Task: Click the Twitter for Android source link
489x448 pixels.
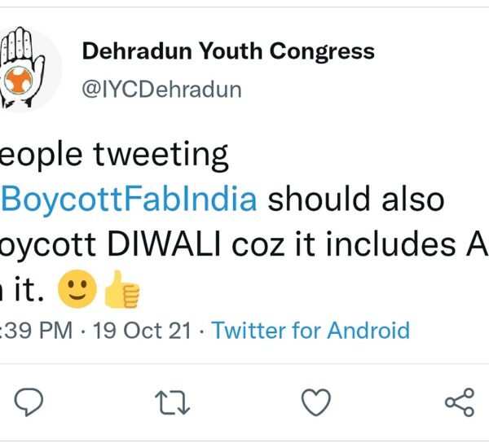Action: (311, 331)
